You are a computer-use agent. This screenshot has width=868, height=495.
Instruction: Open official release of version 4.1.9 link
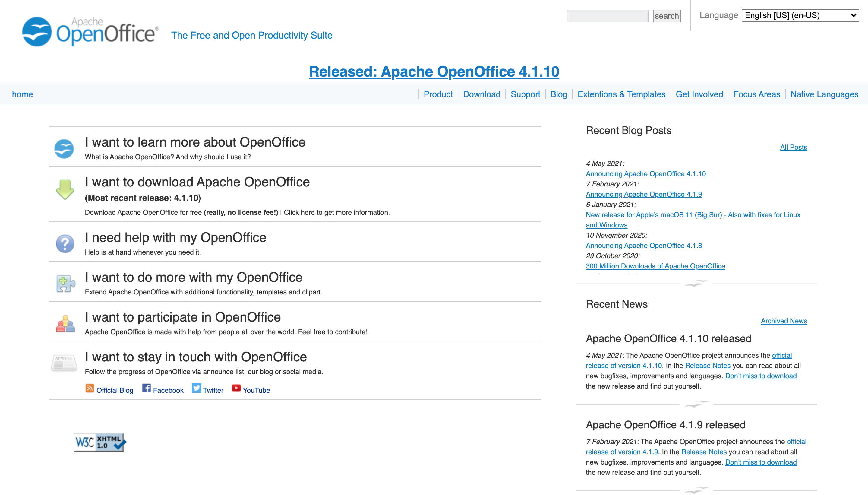click(622, 452)
